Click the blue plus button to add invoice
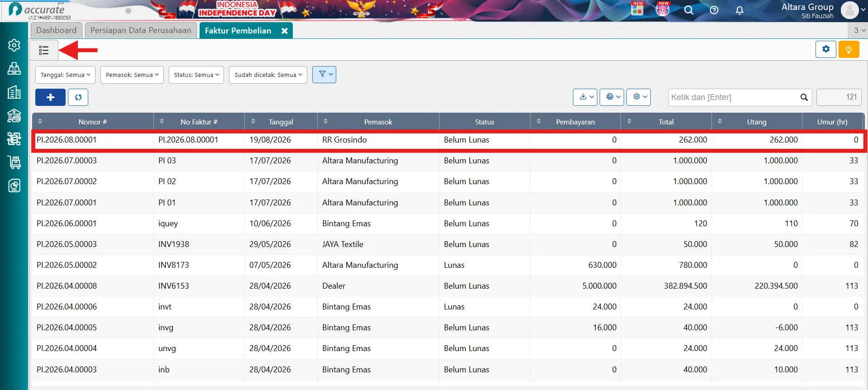 coord(50,97)
